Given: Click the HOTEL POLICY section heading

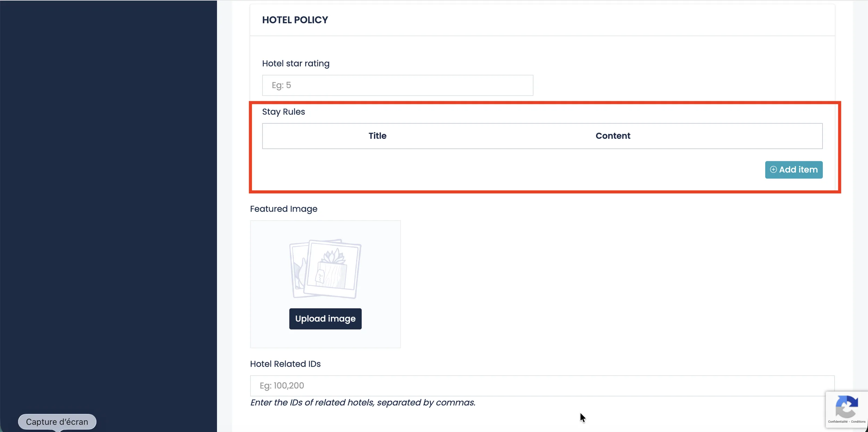Looking at the screenshot, I should 295,20.
